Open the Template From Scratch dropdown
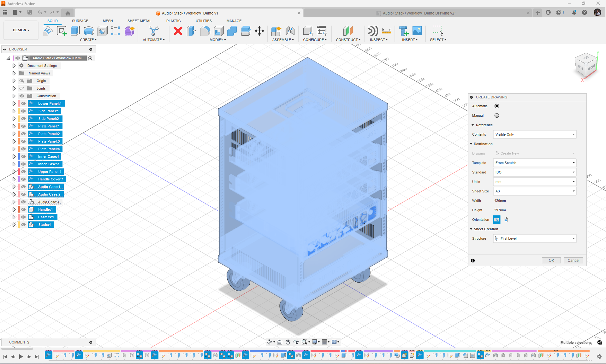Viewport: 606px width, 364px height. click(535, 163)
